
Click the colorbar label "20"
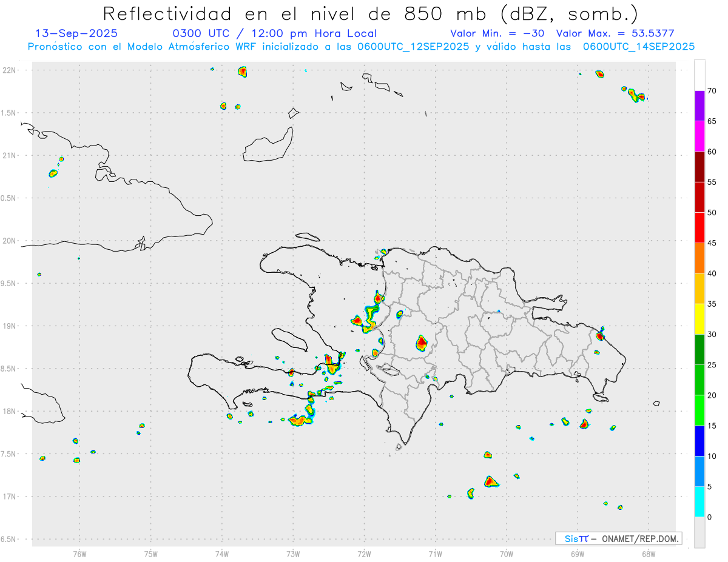[x=712, y=395]
